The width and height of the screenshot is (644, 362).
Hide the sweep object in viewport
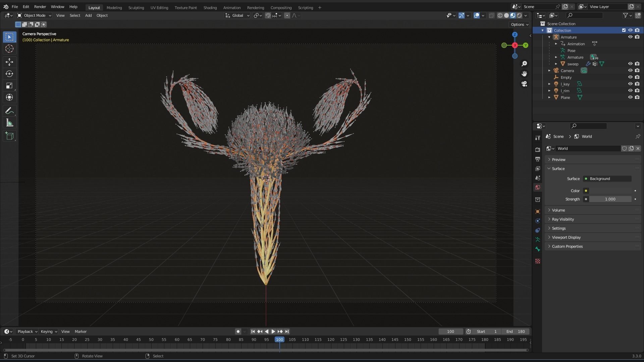pyautogui.click(x=630, y=64)
